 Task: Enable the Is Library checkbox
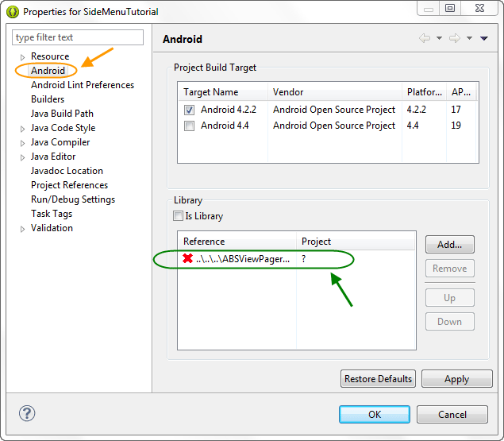click(x=178, y=215)
